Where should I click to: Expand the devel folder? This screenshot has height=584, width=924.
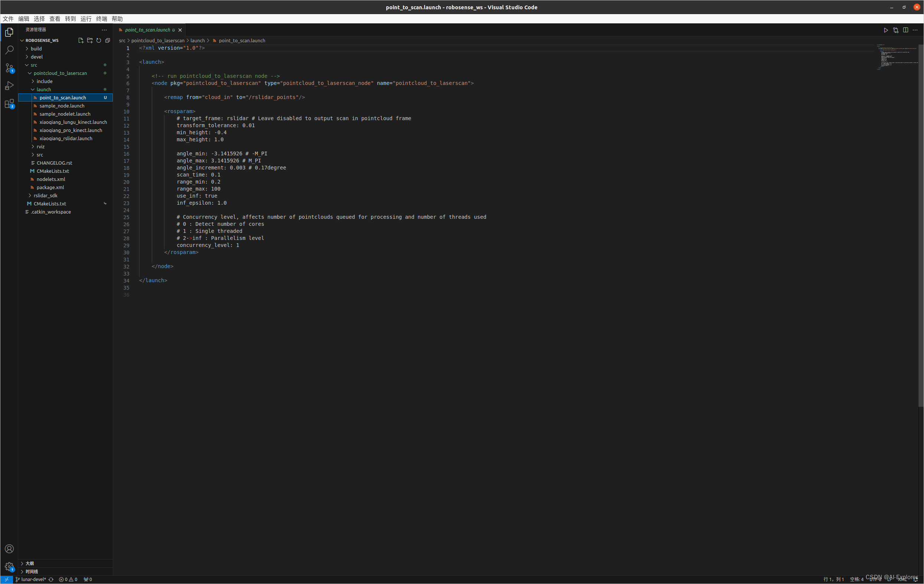pyautogui.click(x=66, y=57)
